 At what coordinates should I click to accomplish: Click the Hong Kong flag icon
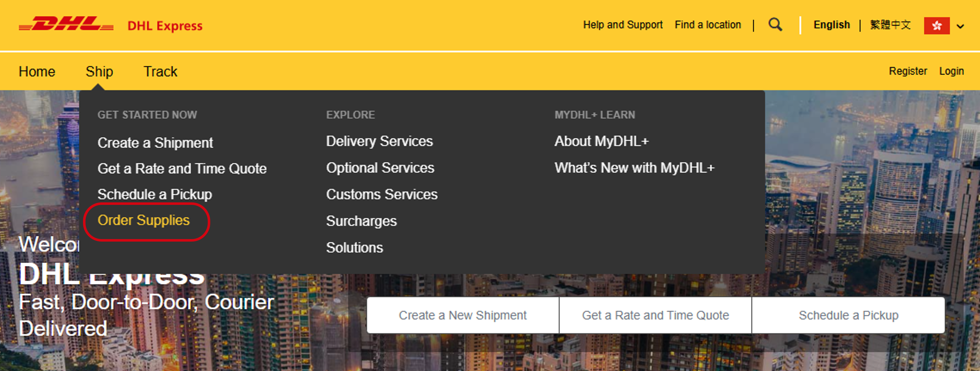tap(937, 26)
